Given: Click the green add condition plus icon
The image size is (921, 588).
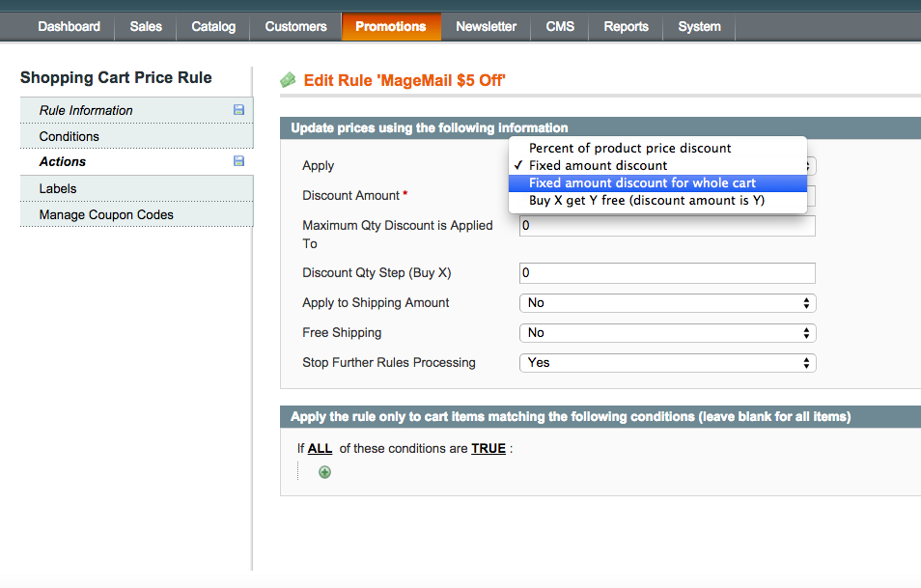Looking at the screenshot, I should pos(324,472).
